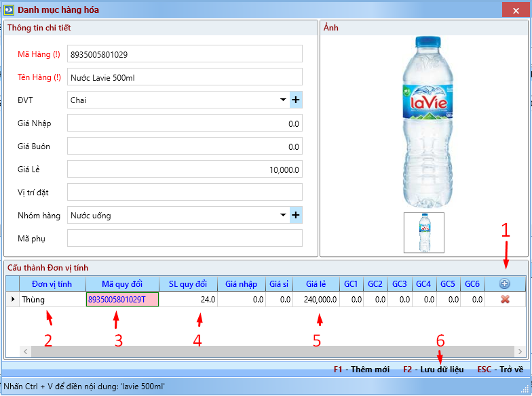The height and width of the screenshot is (396, 532).
Task: Click ESC - Trở về button
Action: coord(500,369)
